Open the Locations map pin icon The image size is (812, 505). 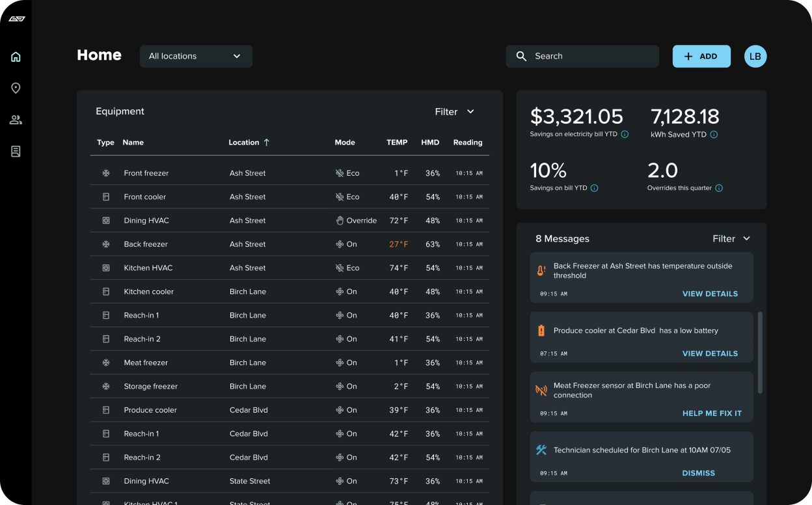click(x=16, y=88)
